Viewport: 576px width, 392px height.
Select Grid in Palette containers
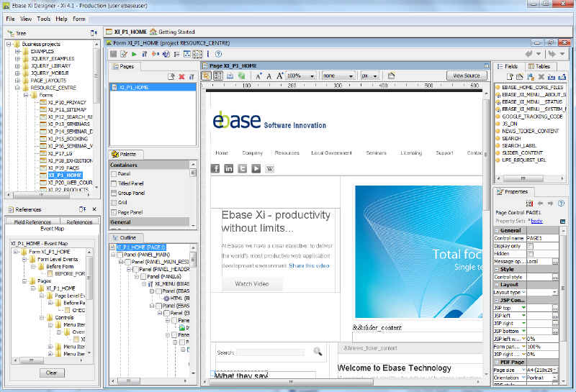pyautogui.click(x=122, y=203)
